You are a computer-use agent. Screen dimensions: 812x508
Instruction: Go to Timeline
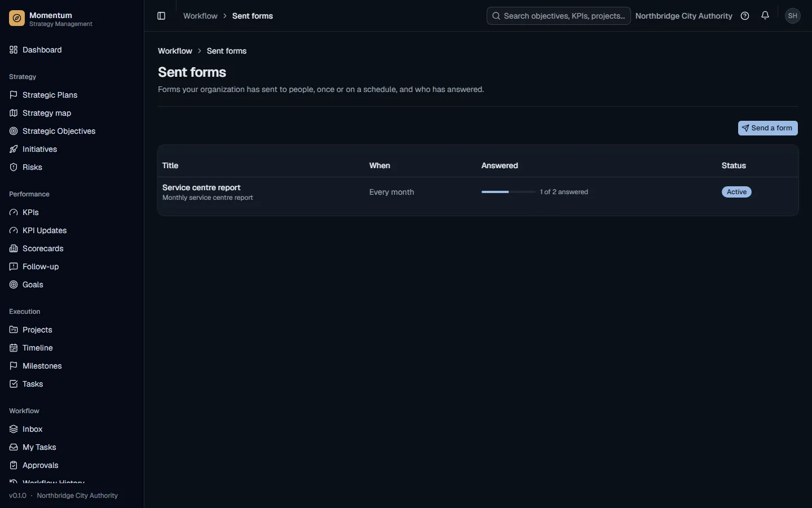point(72,348)
